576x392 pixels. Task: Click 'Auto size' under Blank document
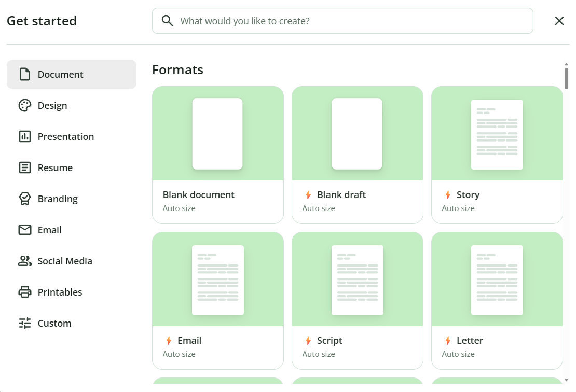click(179, 208)
